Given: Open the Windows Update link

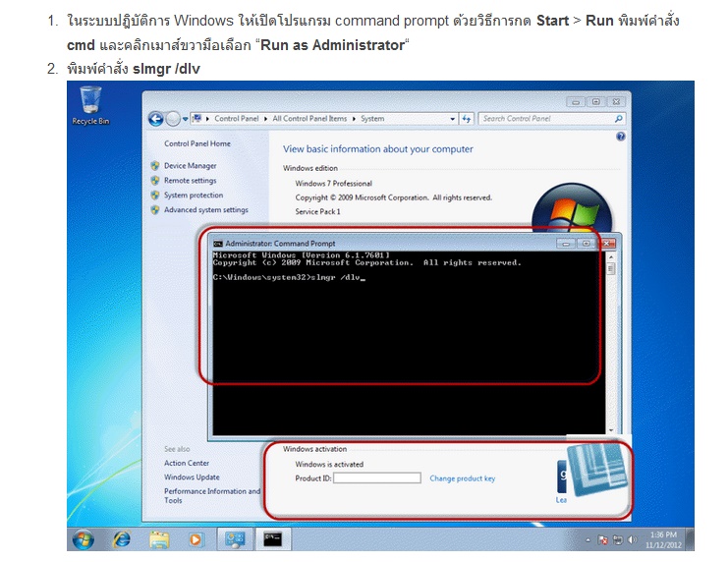Looking at the screenshot, I should click(x=192, y=477).
